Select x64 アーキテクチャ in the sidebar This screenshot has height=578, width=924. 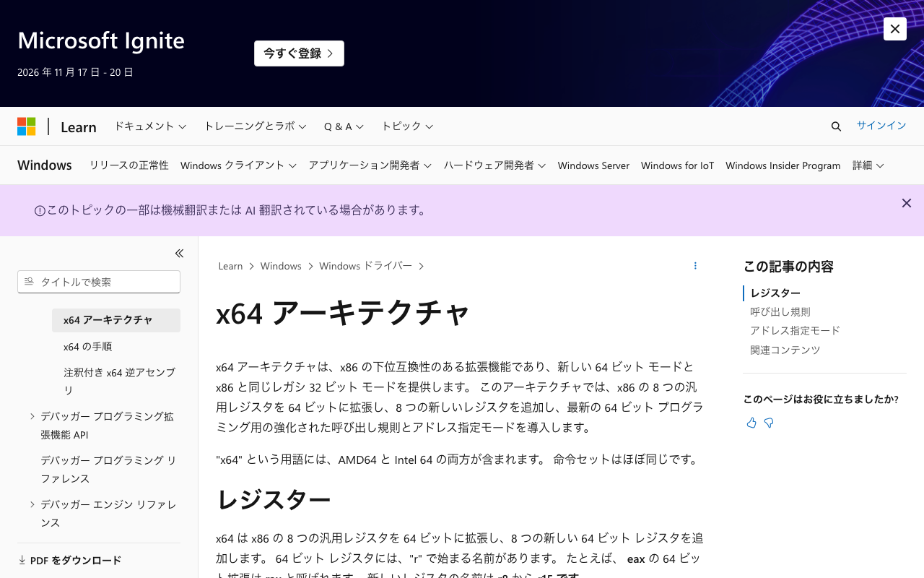point(116,320)
